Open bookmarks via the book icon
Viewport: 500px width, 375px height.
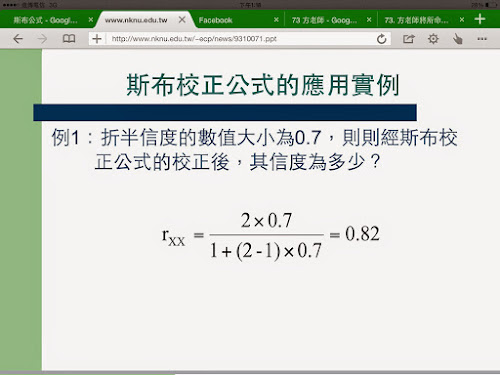[x=69, y=39]
